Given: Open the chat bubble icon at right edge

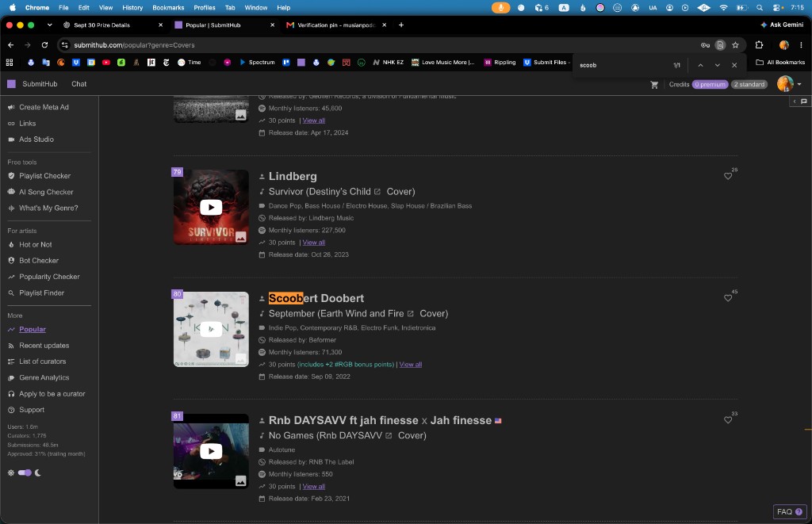Looking at the screenshot, I should (804, 101).
